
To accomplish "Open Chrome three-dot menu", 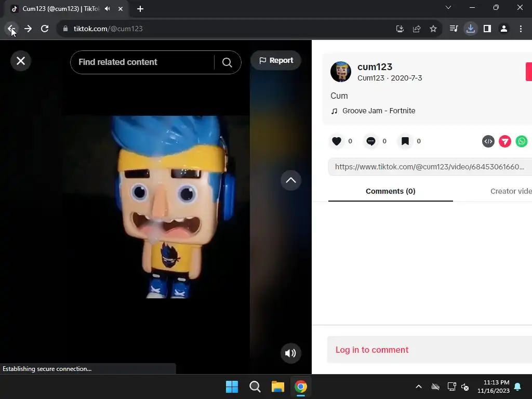I will click(x=521, y=29).
